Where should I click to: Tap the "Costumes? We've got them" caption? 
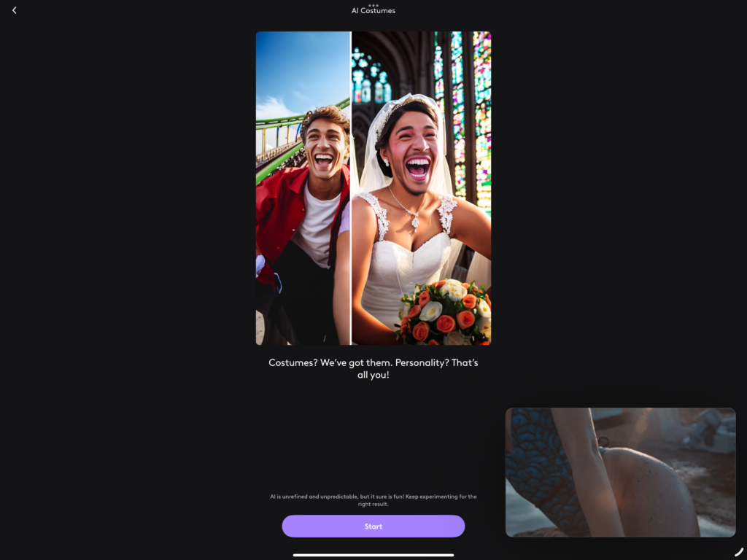pos(373,368)
